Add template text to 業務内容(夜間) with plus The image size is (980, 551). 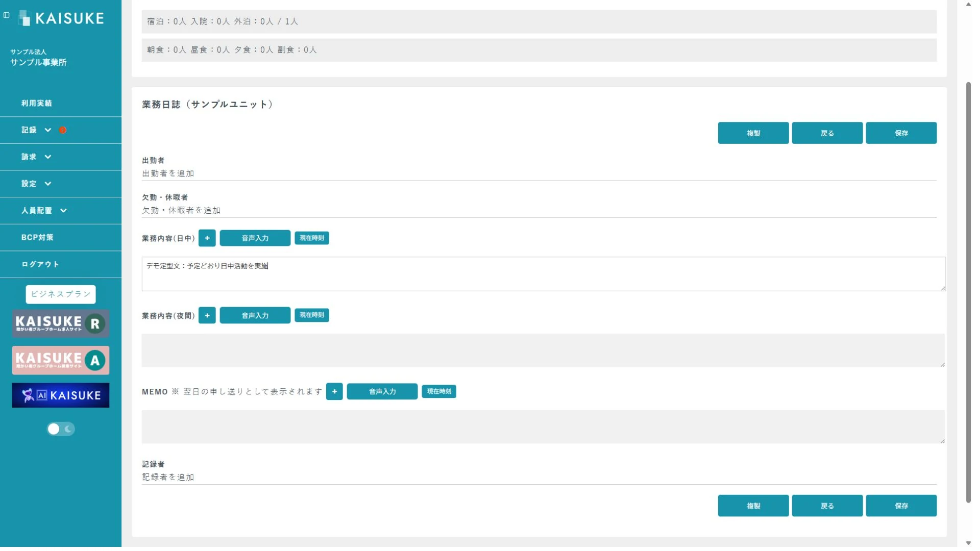[207, 315]
